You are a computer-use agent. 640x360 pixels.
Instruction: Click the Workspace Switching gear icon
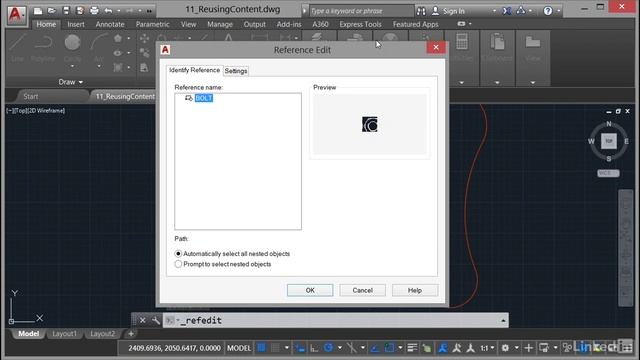(x=505, y=348)
